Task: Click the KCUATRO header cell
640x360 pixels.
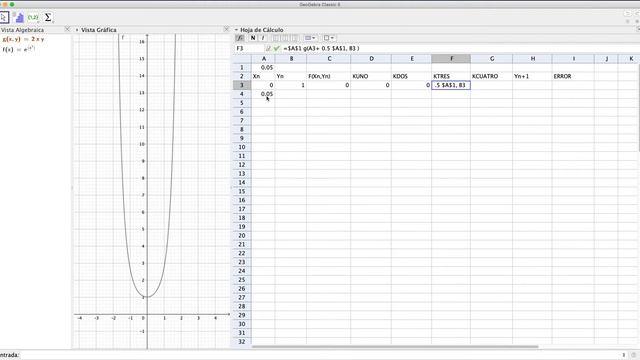Action: [x=491, y=76]
